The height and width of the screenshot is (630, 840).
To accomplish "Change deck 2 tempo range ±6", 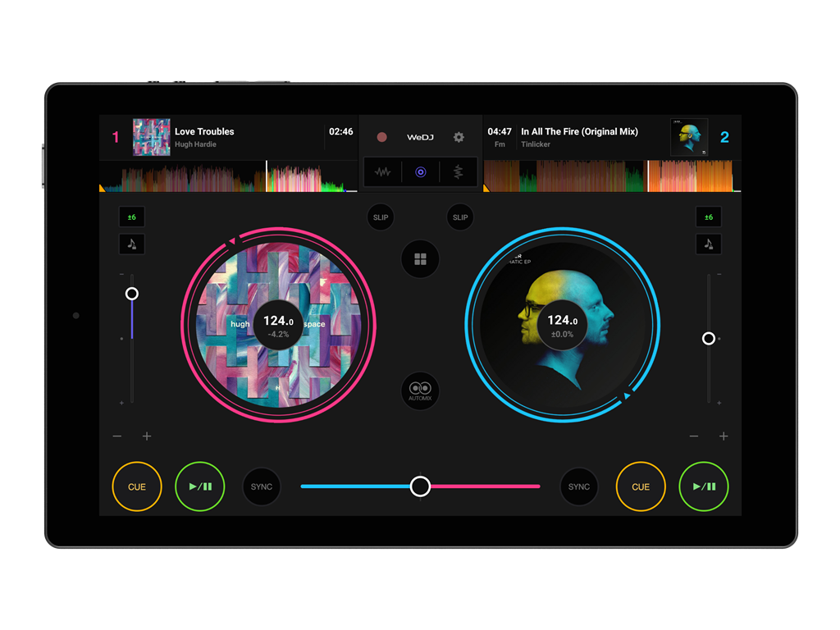I will tap(709, 217).
